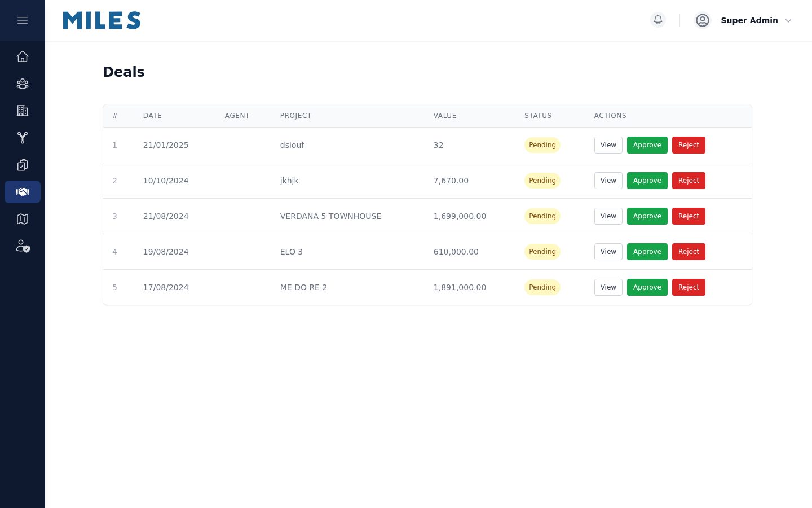Open the hamburger menu in sidebar

[23, 20]
